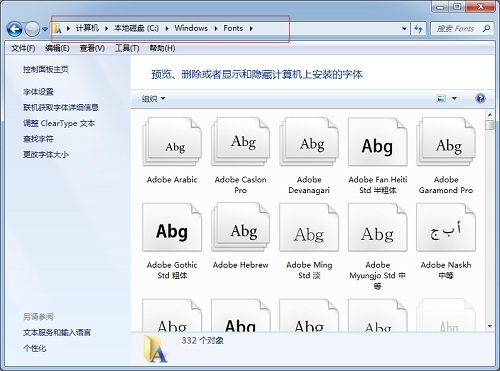Viewport: 500px width, 371px height.
Task: Open the recent pages dropdown arrow
Action: [45, 29]
